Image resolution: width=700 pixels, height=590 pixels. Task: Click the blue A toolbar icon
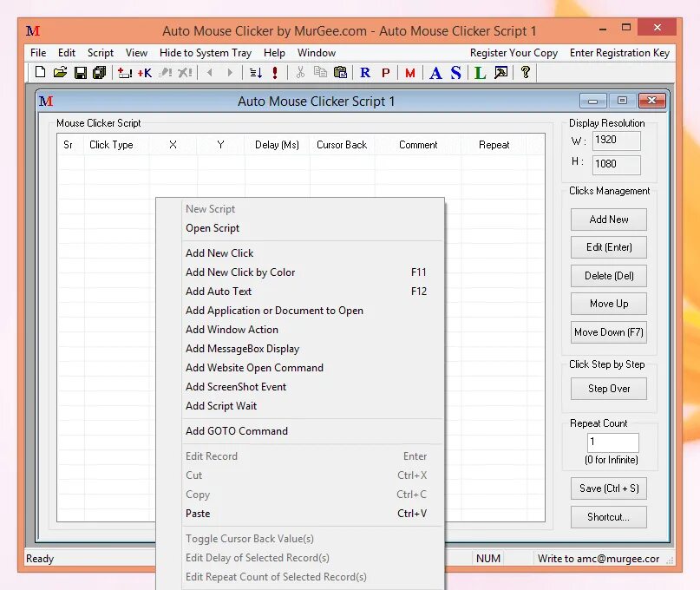pyautogui.click(x=435, y=73)
